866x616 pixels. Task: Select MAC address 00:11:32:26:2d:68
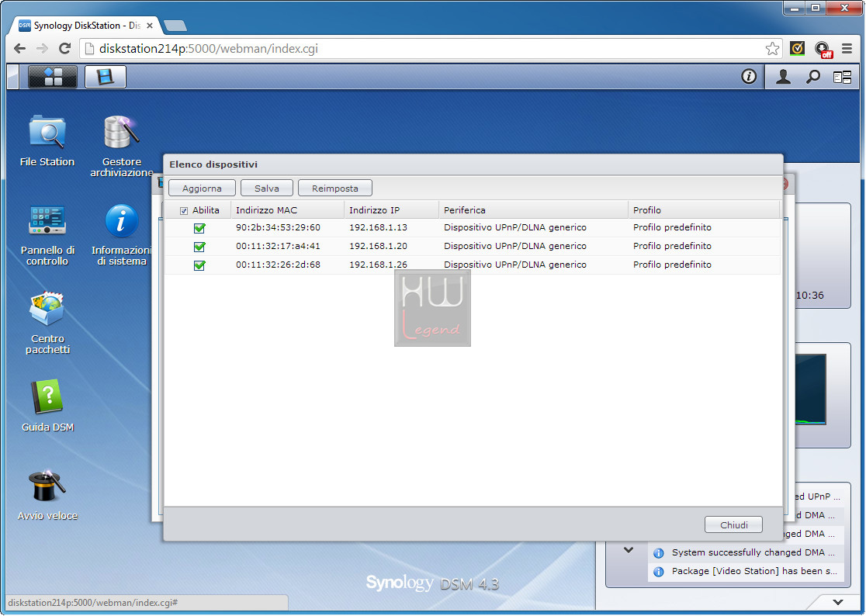(x=278, y=265)
